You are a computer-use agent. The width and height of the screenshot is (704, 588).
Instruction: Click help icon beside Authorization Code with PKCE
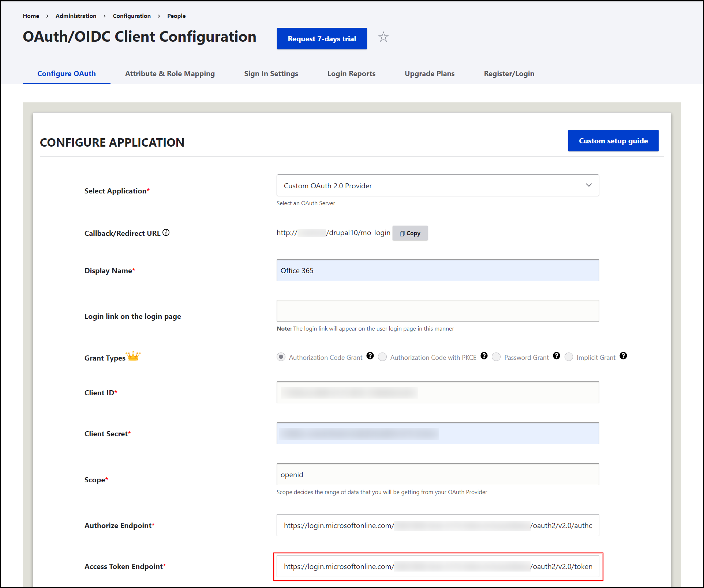pos(484,356)
